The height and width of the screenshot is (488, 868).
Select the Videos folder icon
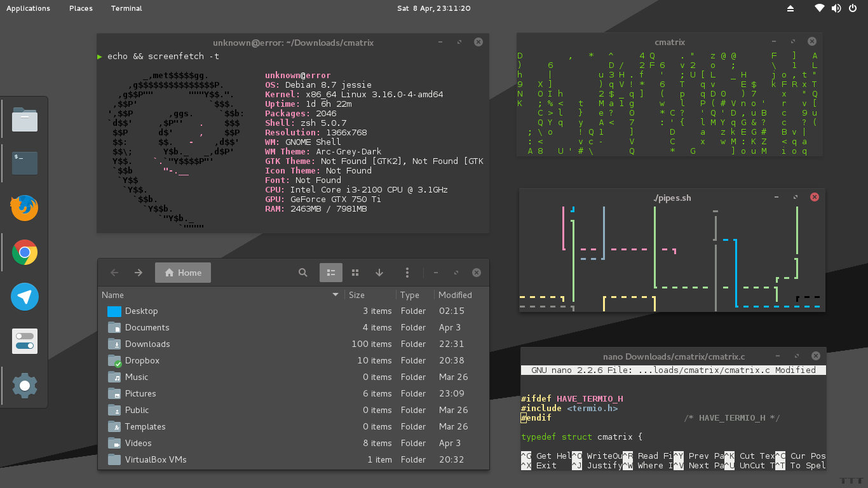(x=114, y=444)
